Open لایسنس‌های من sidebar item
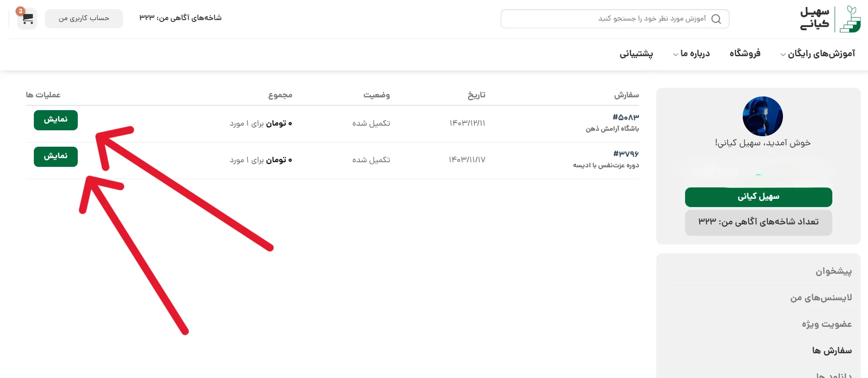 [x=821, y=298]
